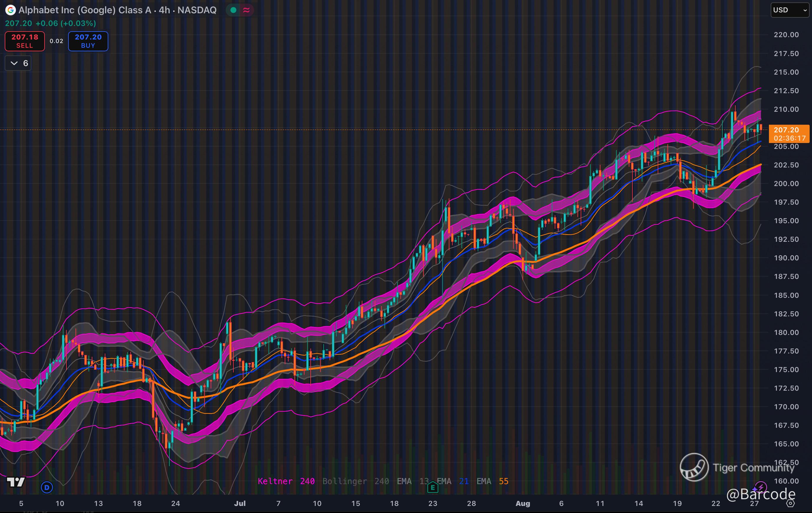Open chart settings hexagon gear icon
Image resolution: width=812 pixels, height=513 pixels.
pos(791,504)
